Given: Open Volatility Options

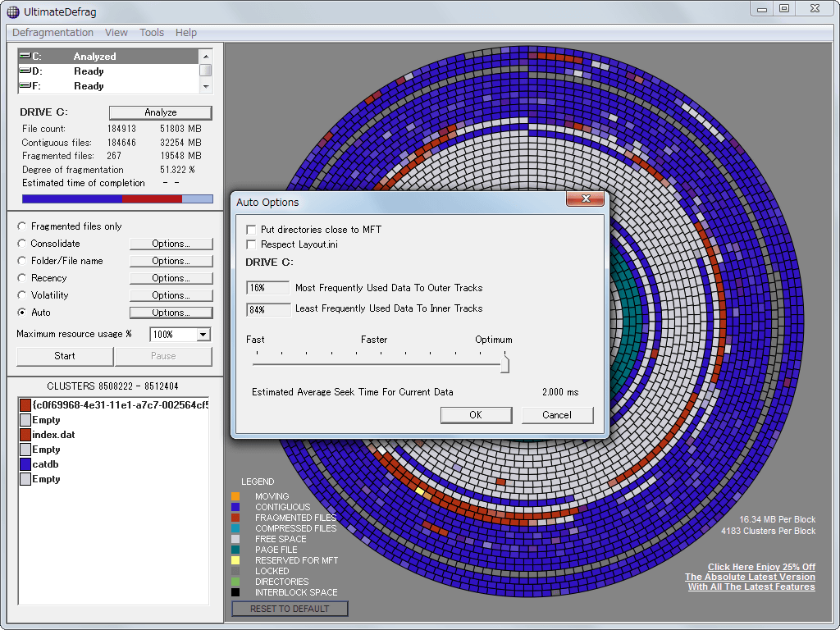Looking at the screenshot, I should (171, 295).
